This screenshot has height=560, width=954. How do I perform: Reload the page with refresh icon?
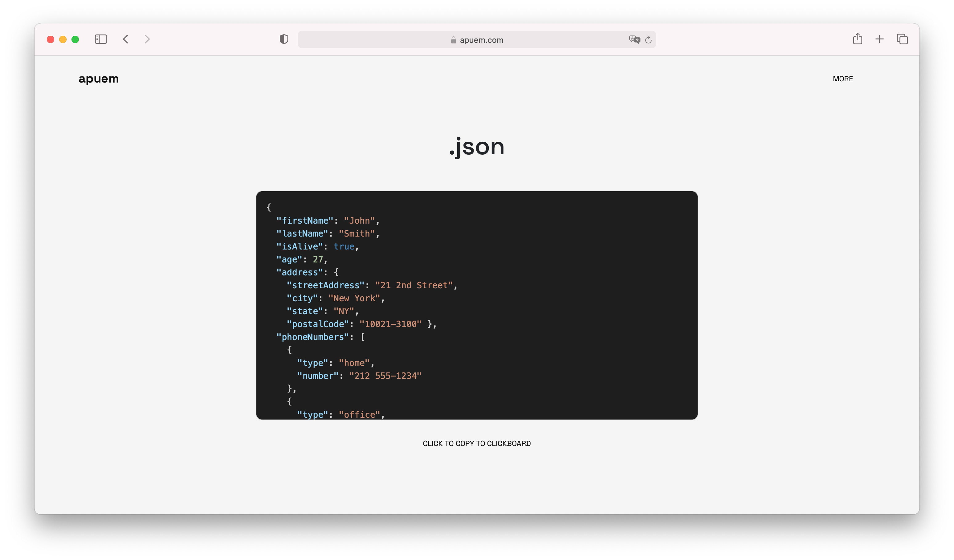649,40
